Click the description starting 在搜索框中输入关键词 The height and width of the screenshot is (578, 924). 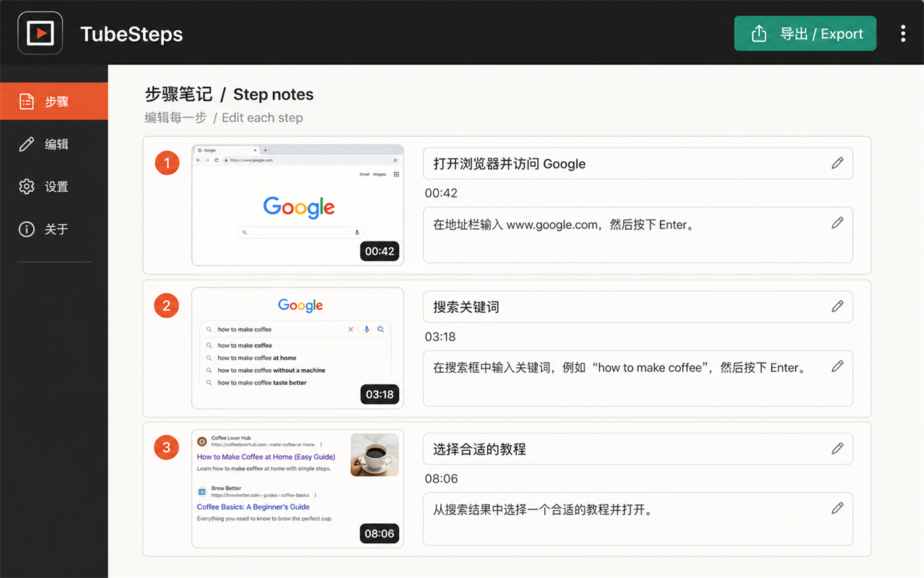point(637,378)
